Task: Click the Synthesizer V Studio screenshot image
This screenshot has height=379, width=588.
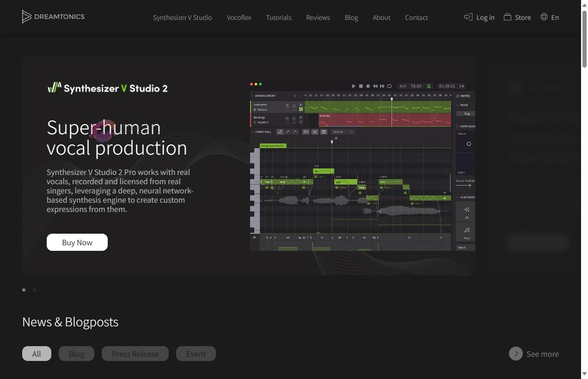Action: 362,166
